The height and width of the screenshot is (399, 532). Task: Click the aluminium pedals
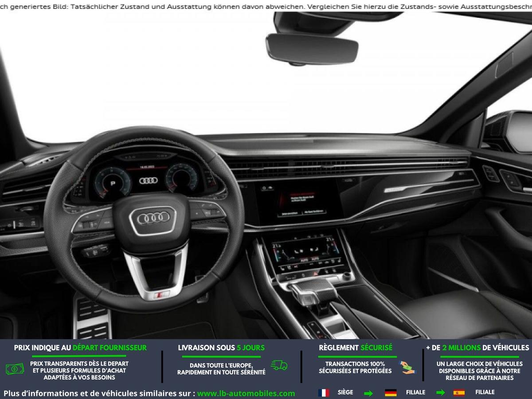(92, 318)
